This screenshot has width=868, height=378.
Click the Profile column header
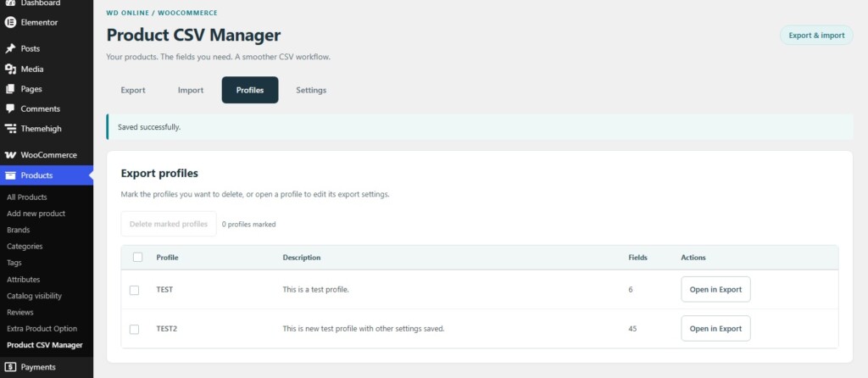[x=167, y=258]
